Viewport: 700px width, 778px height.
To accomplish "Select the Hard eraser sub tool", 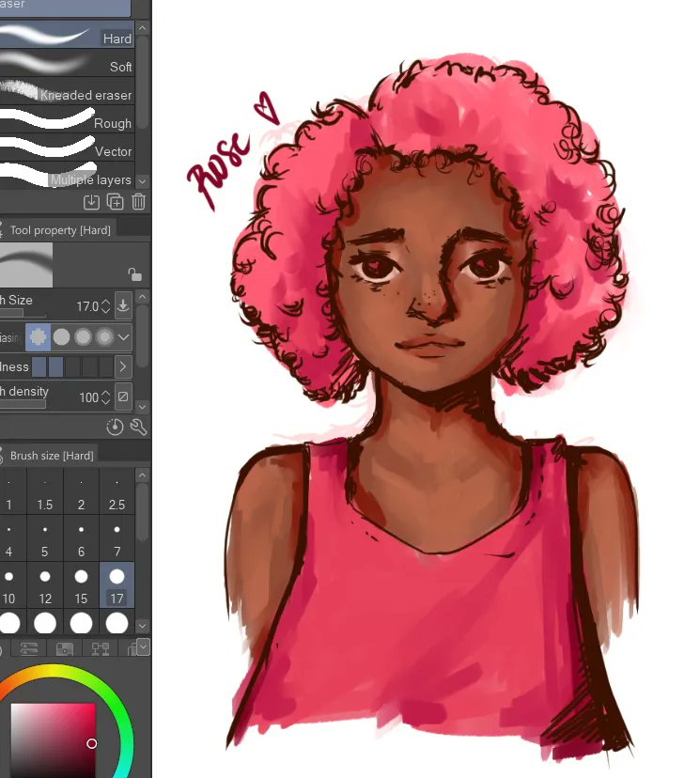I will (67, 35).
